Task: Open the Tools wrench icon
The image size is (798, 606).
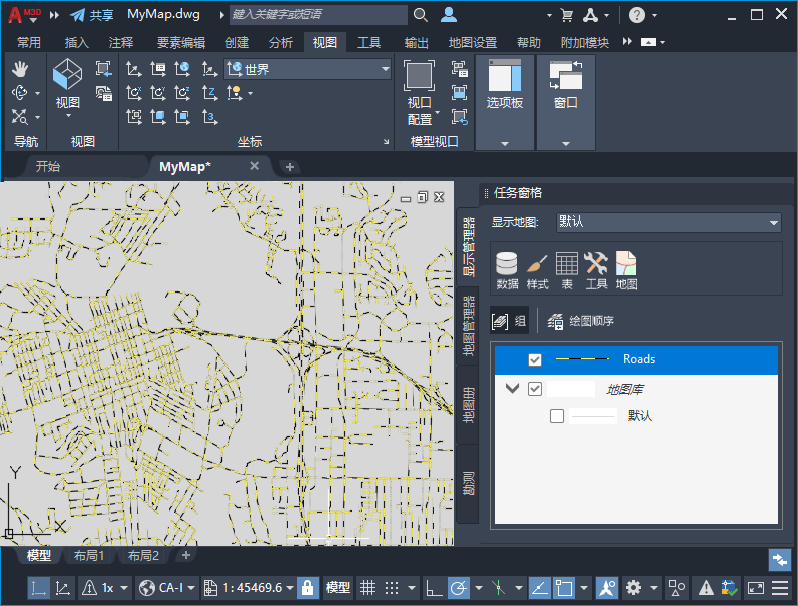Action: point(596,270)
